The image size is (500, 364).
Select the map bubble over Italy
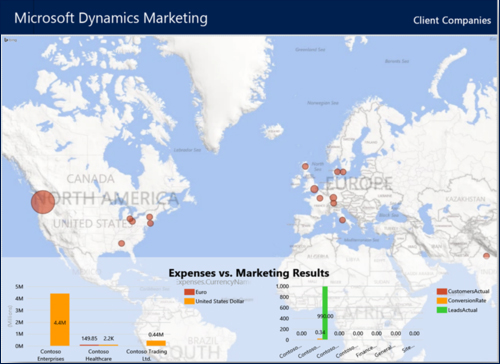(342, 220)
